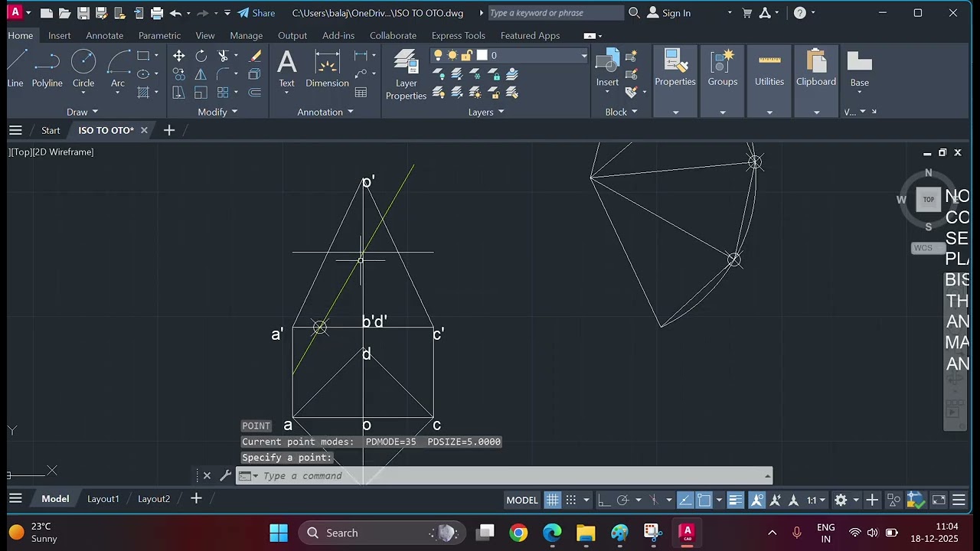Open the Text annotation tool

(x=286, y=69)
